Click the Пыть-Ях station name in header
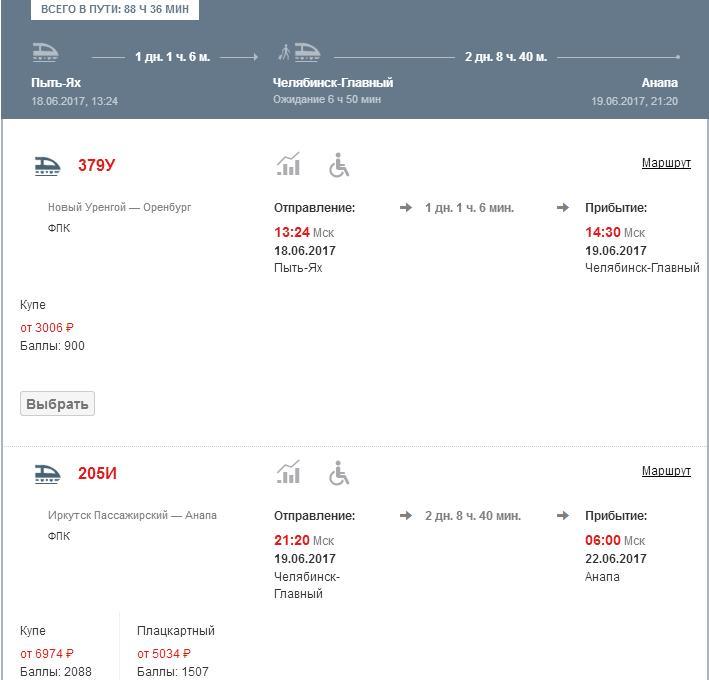709x680 pixels. tap(56, 83)
